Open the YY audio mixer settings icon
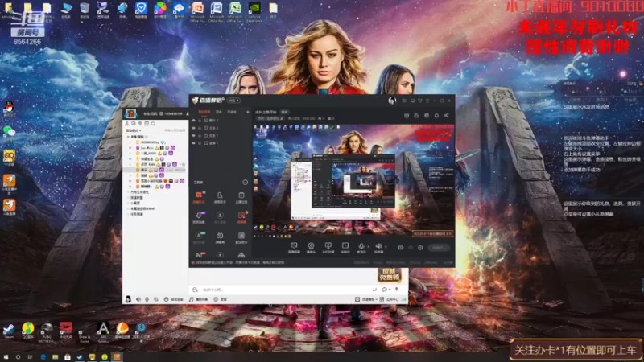This screenshot has height=362, width=644. pyautogui.click(x=155, y=299)
